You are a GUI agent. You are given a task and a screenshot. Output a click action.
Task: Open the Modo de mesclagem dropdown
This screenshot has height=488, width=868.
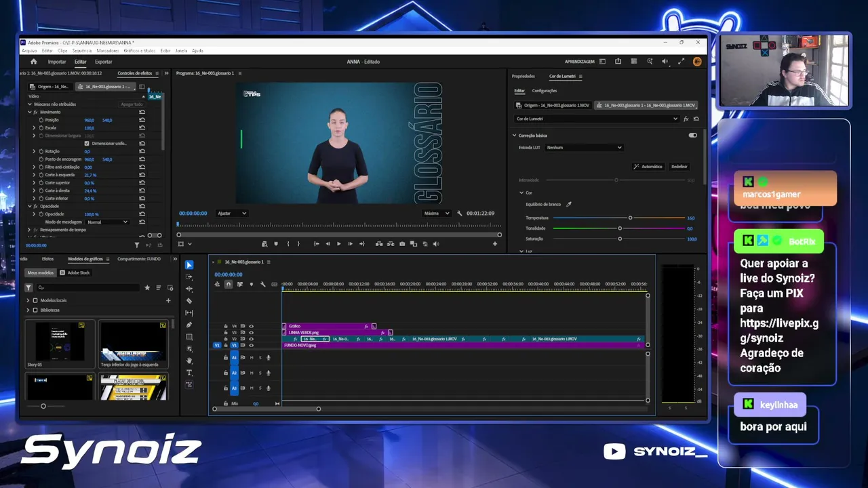coord(107,222)
